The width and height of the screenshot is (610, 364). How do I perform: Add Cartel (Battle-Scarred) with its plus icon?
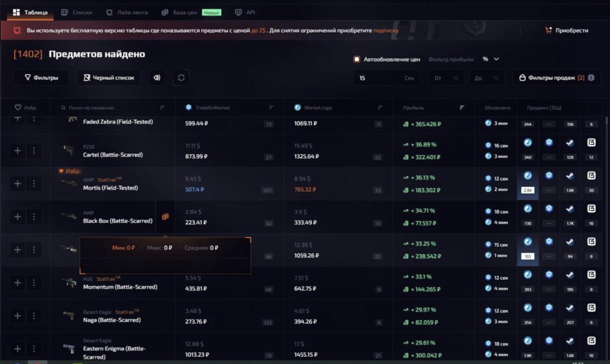[x=18, y=151]
